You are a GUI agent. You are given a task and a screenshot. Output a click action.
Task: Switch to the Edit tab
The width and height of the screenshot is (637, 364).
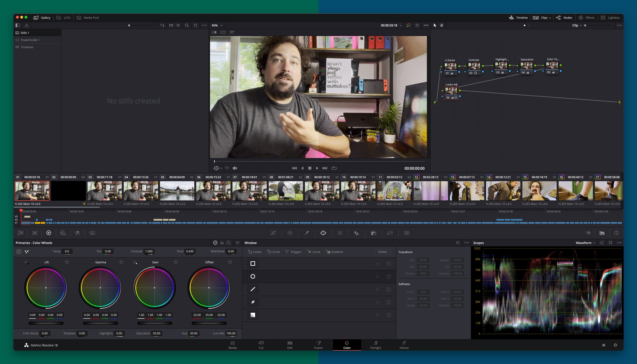(289, 345)
